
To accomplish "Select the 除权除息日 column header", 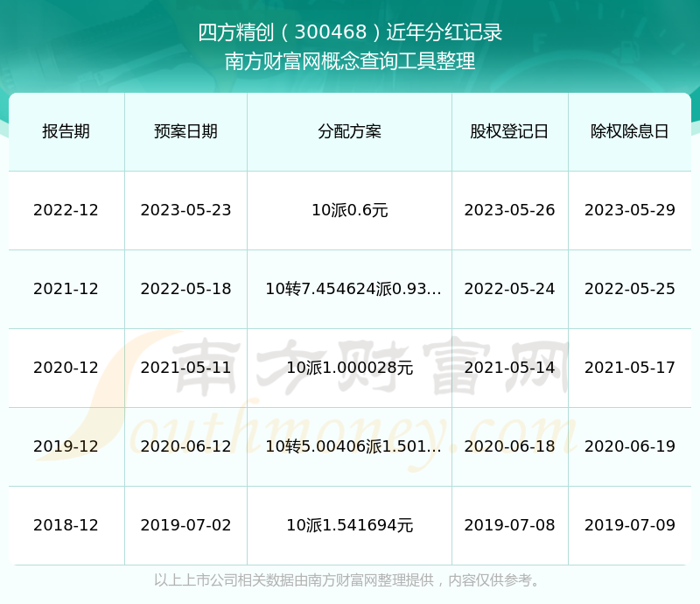I will pyautogui.click(x=629, y=131).
